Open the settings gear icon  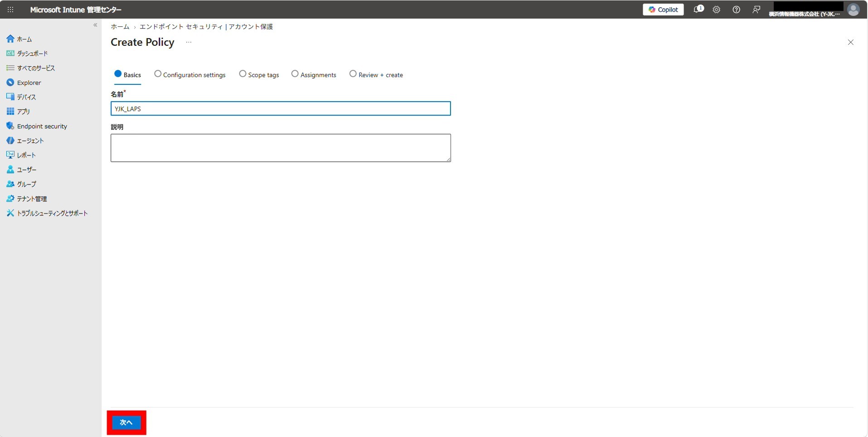coord(717,10)
